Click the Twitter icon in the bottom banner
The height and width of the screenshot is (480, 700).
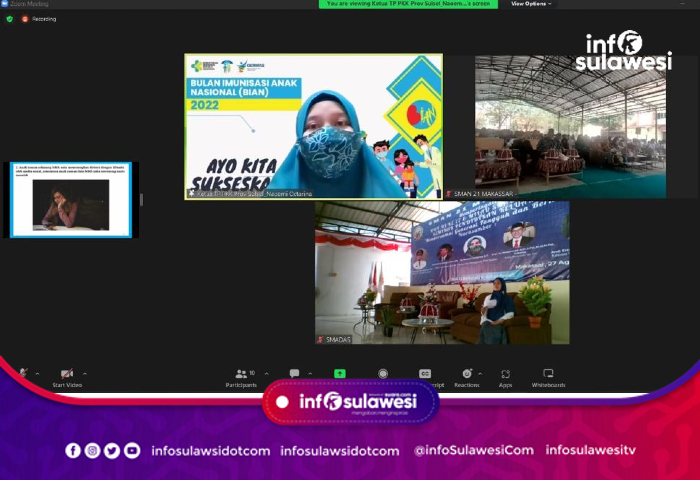click(x=112, y=451)
